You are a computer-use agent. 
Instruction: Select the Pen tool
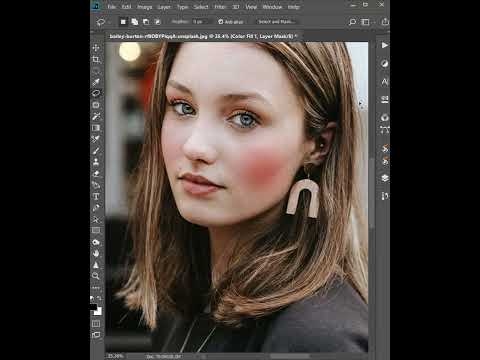click(x=96, y=208)
